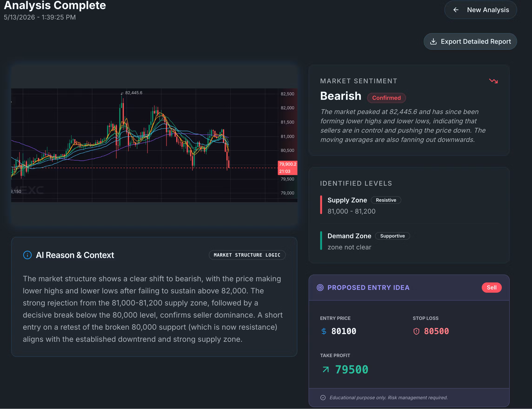Viewport: 532px width, 409px height.
Task: Click the green arrow icon beside take profit
Action: (326, 369)
